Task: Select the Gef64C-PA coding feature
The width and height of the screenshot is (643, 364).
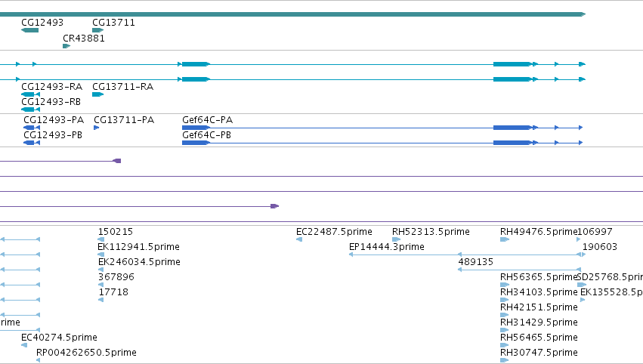Action: coord(382,128)
